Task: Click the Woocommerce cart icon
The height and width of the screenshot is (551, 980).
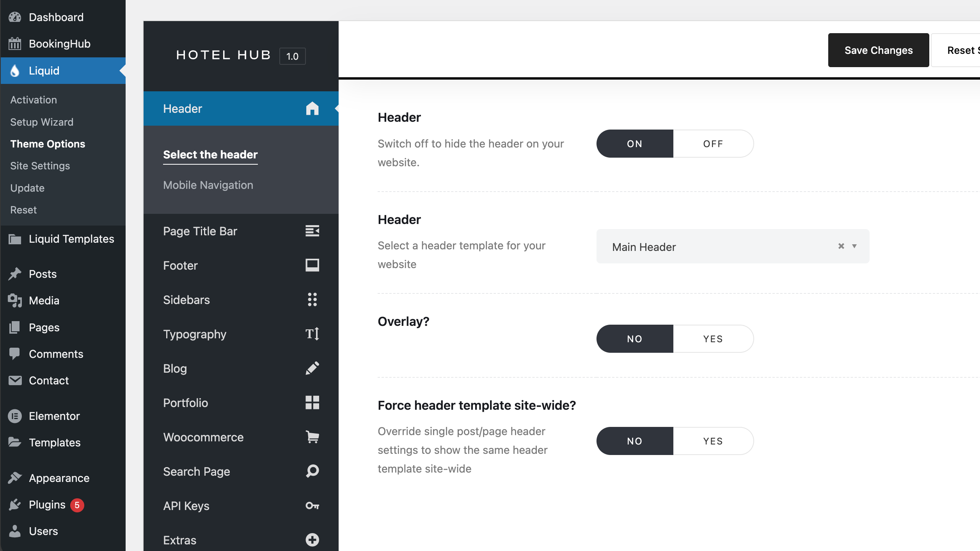Action: (312, 437)
